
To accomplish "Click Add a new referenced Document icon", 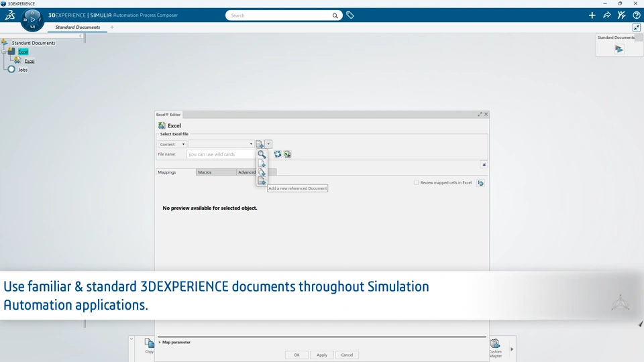I will click(x=262, y=180).
